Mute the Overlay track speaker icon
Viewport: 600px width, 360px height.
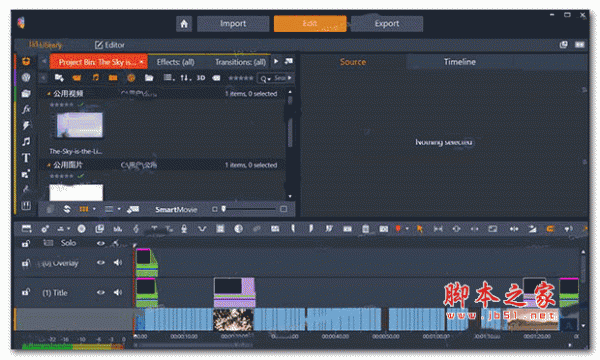tap(118, 262)
